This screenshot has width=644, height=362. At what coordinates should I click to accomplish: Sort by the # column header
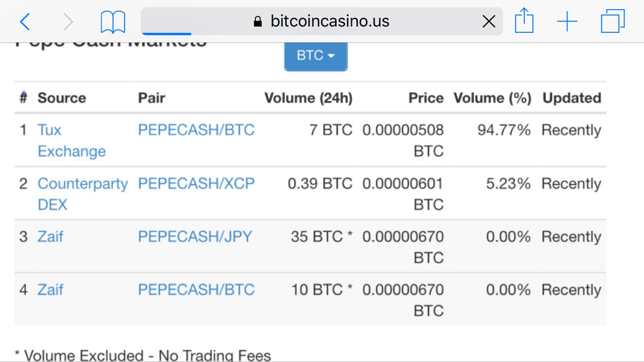click(x=23, y=98)
